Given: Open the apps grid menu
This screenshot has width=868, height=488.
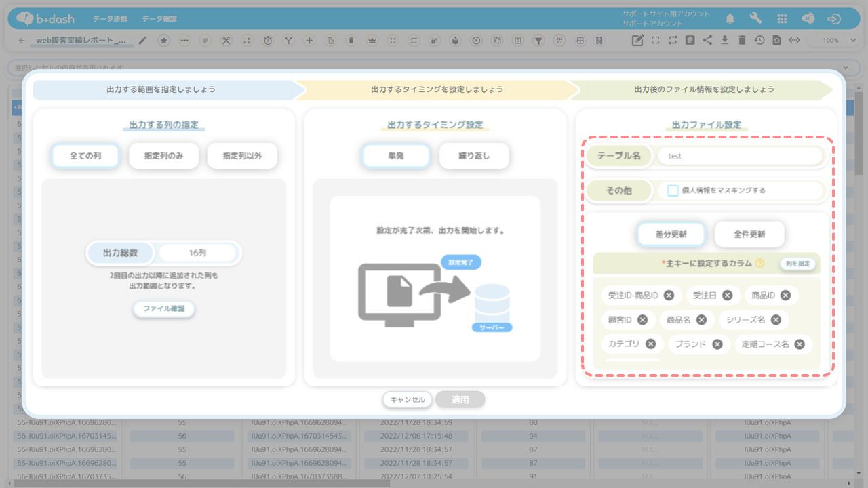Looking at the screenshot, I should click(x=782, y=18).
